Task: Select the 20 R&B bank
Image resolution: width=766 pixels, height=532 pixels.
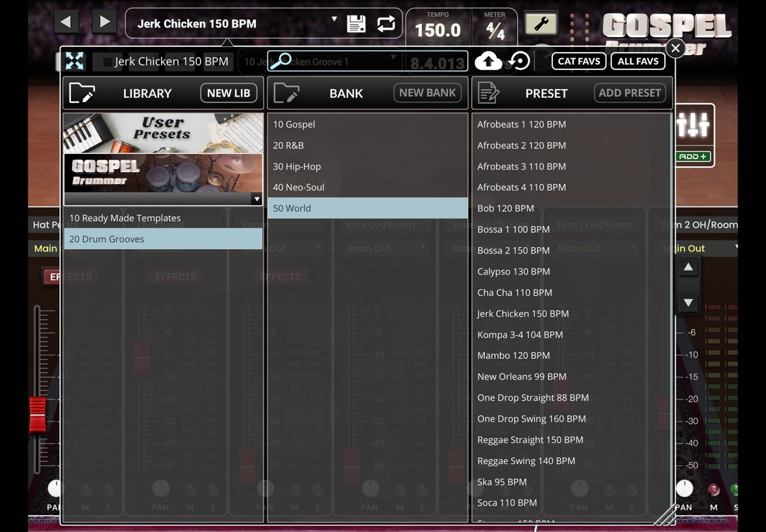Action: tap(367, 145)
